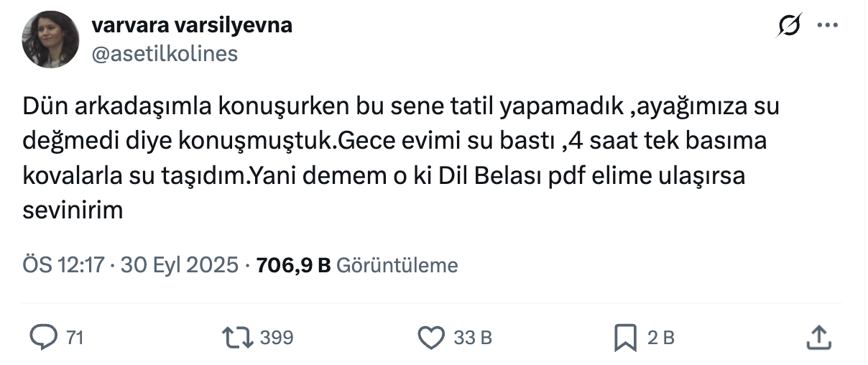Click the 2 B bookmarks count
868x365 pixels.
pyautogui.click(x=661, y=338)
